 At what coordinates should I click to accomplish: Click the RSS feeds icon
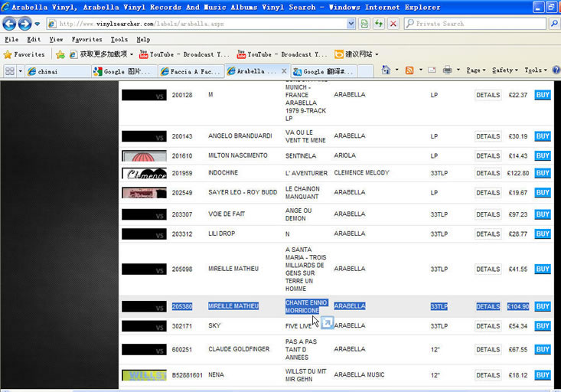tap(409, 70)
